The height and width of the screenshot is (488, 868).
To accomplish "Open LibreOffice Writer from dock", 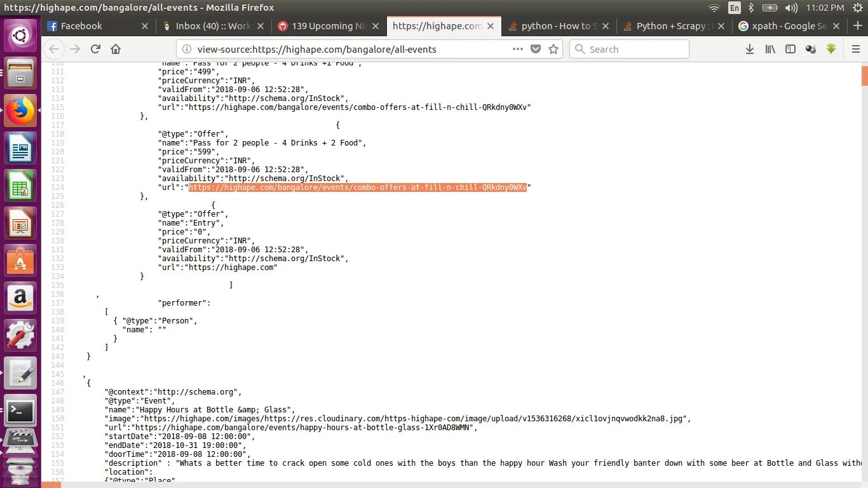I will (x=20, y=149).
